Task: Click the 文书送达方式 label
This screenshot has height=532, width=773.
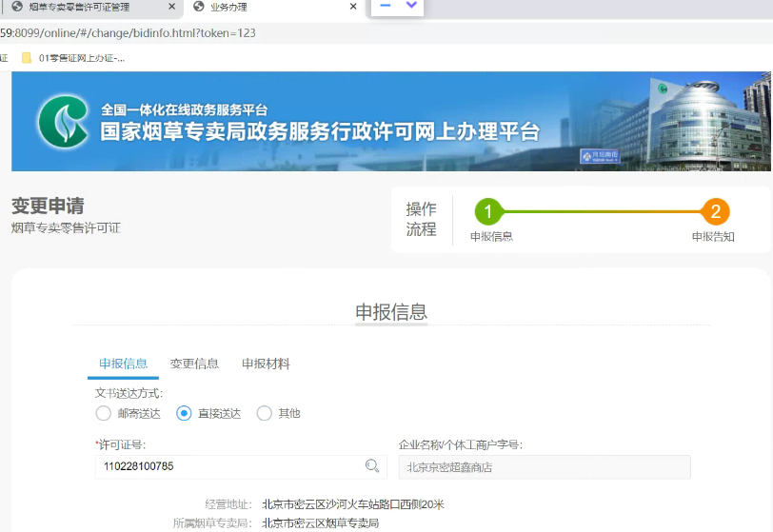Action: pos(129,393)
